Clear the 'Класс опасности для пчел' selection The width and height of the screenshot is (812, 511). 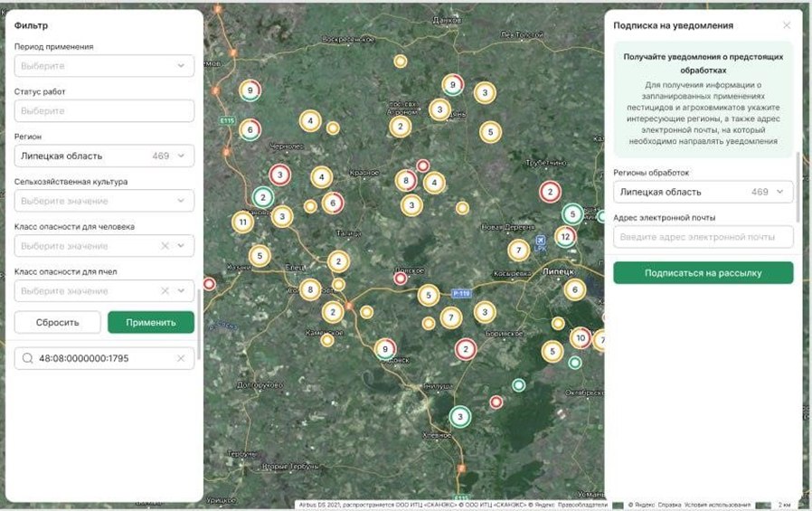(165, 291)
